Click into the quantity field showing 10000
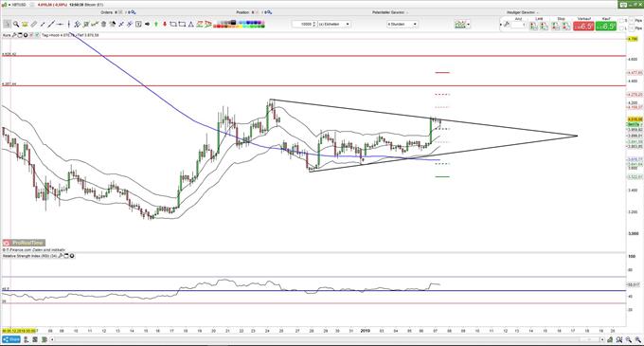The image size is (644, 346). pos(303,25)
